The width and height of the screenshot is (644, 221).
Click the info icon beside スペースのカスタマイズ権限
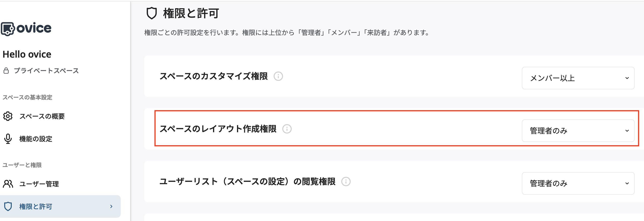(x=278, y=77)
